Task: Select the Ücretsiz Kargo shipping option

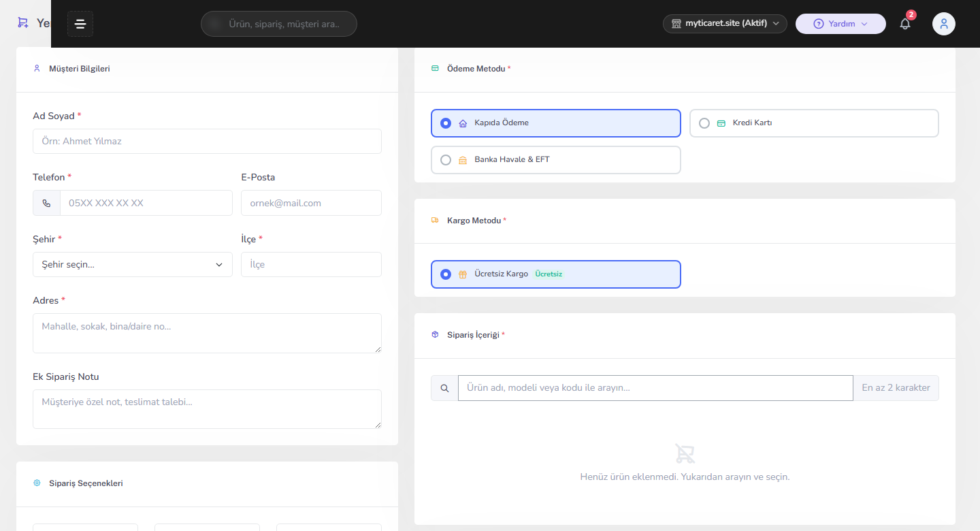Action: (x=556, y=274)
